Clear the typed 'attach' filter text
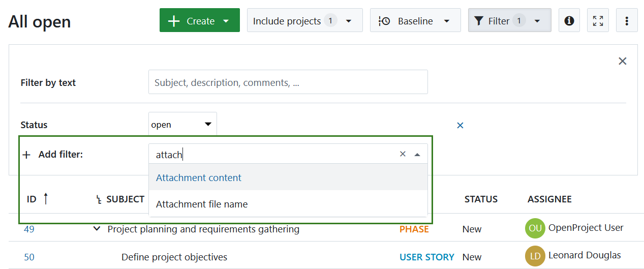This screenshot has width=644, height=269. click(x=403, y=154)
